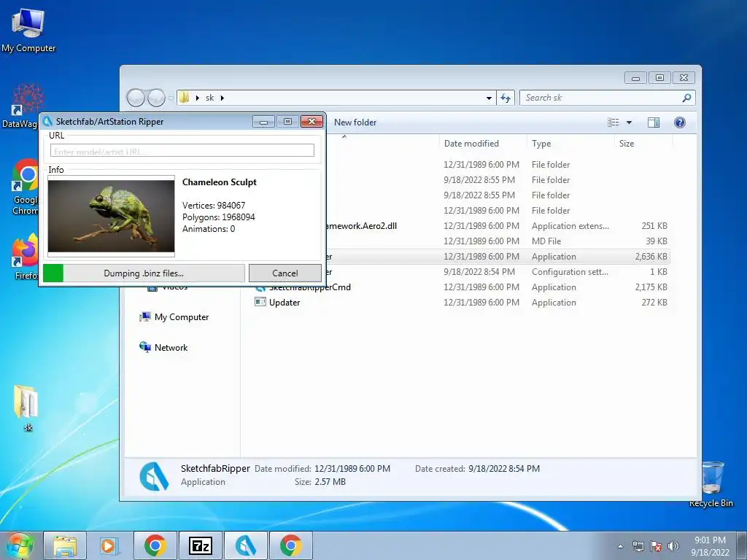Sort by Size column header

643,144
